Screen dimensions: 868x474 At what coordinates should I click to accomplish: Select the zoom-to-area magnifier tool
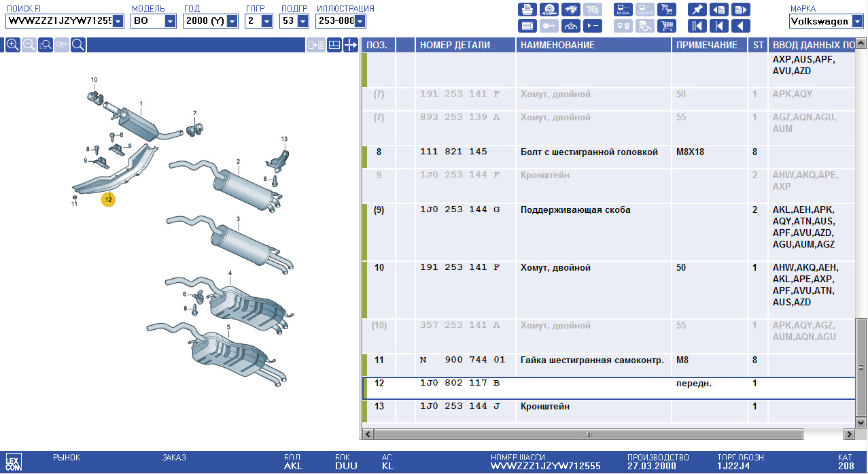[46, 45]
